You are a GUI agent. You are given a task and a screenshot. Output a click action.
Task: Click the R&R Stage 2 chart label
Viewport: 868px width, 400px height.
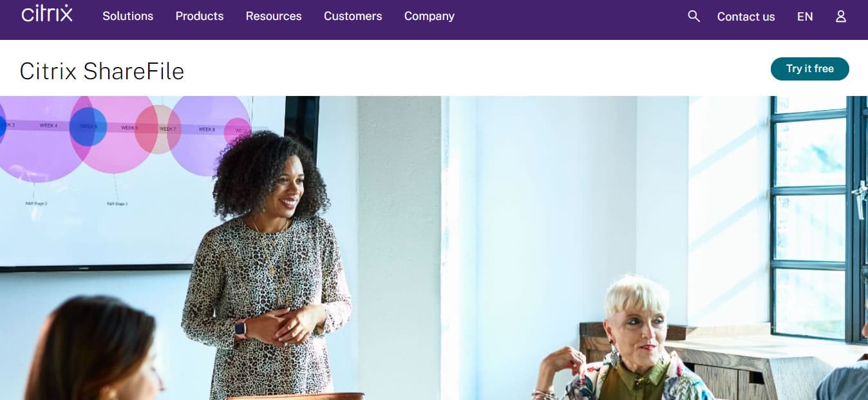click(x=36, y=204)
